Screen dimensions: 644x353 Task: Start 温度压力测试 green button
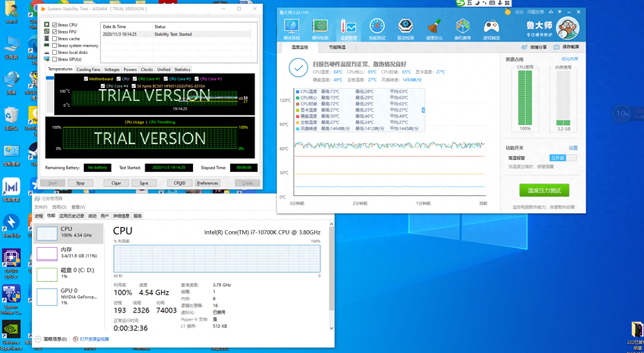click(x=544, y=190)
